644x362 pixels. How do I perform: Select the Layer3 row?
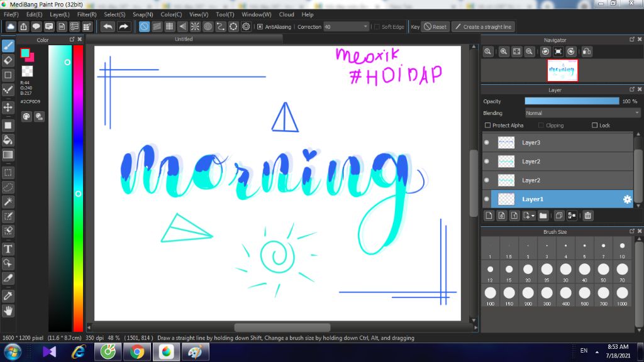click(x=558, y=143)
